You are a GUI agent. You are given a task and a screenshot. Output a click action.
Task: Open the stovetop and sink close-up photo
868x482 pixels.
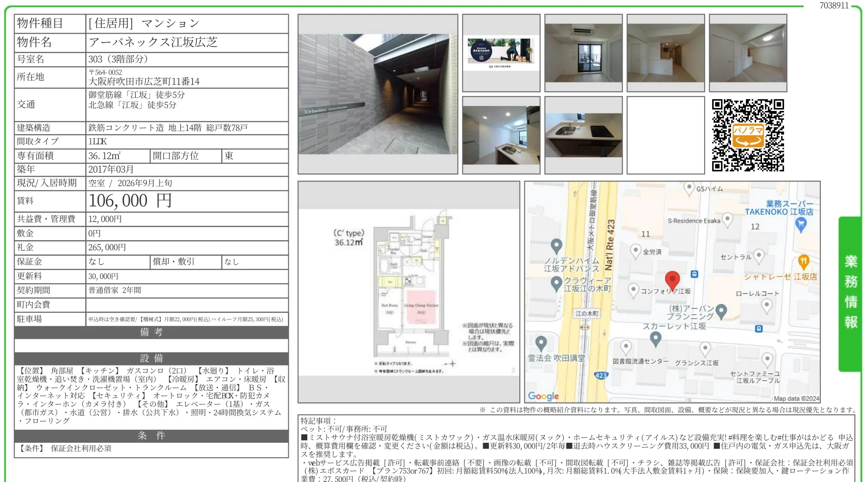pyautogui.click(x=583, y=135)
